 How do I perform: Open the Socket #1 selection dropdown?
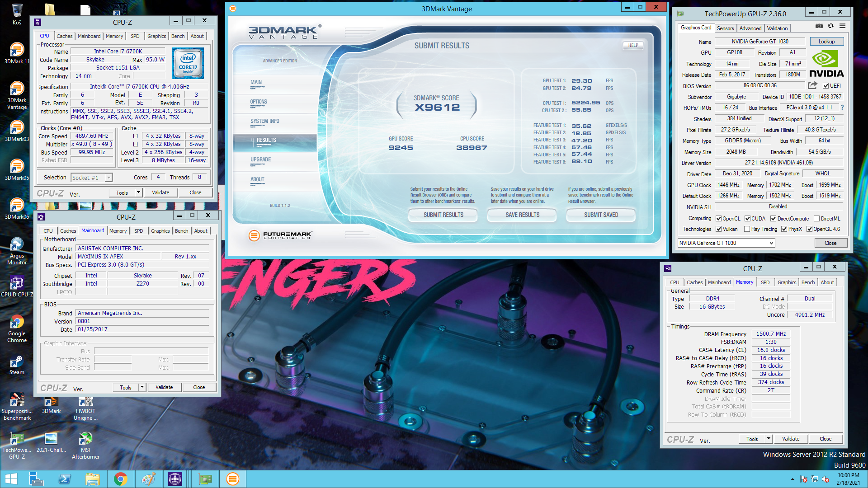point(92,178)
